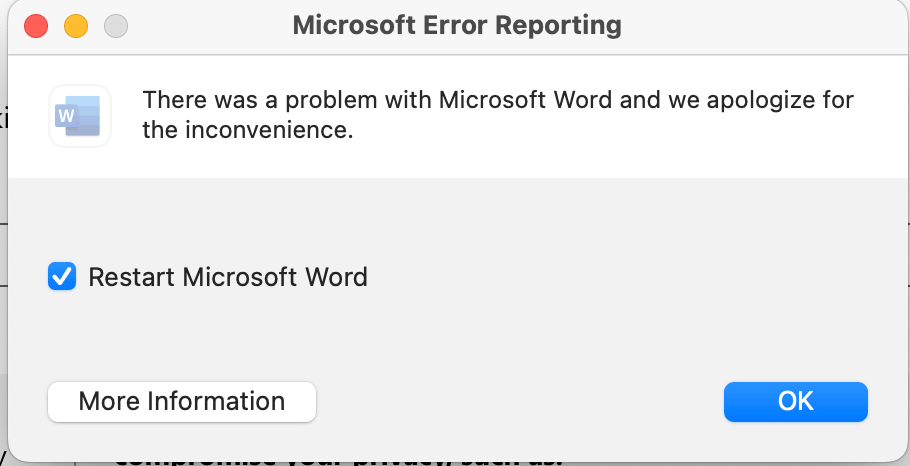The image size is (910, 466).
Task: Click the blue checkmark beside Restart Microsoft Word
Action: coord(62,276)
